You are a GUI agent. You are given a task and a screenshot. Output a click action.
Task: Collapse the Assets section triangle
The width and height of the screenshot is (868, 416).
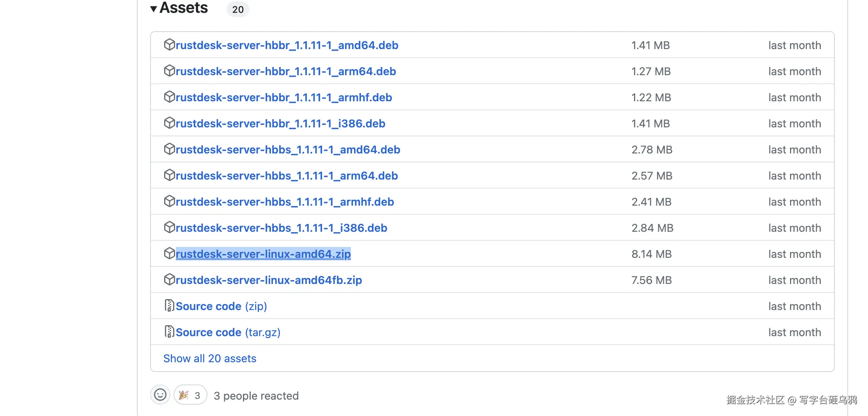pos(154,9)
